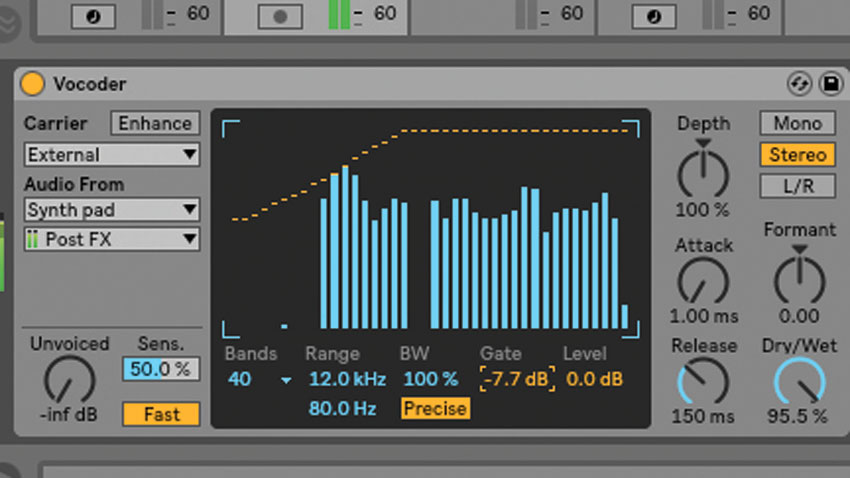Viewport: 850px width, 478px height.
Task: Click the Sens. 50.0 % slider
Action: click(x=161, y=369)
